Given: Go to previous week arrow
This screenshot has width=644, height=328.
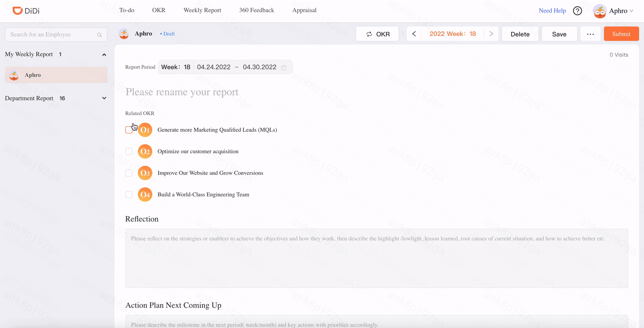Looking at the screenshot, I should point(414,34).
